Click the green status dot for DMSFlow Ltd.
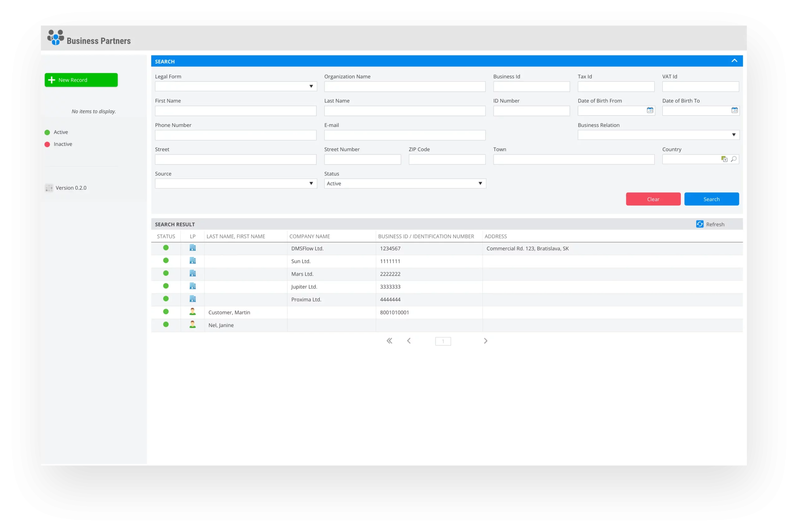 166,248
